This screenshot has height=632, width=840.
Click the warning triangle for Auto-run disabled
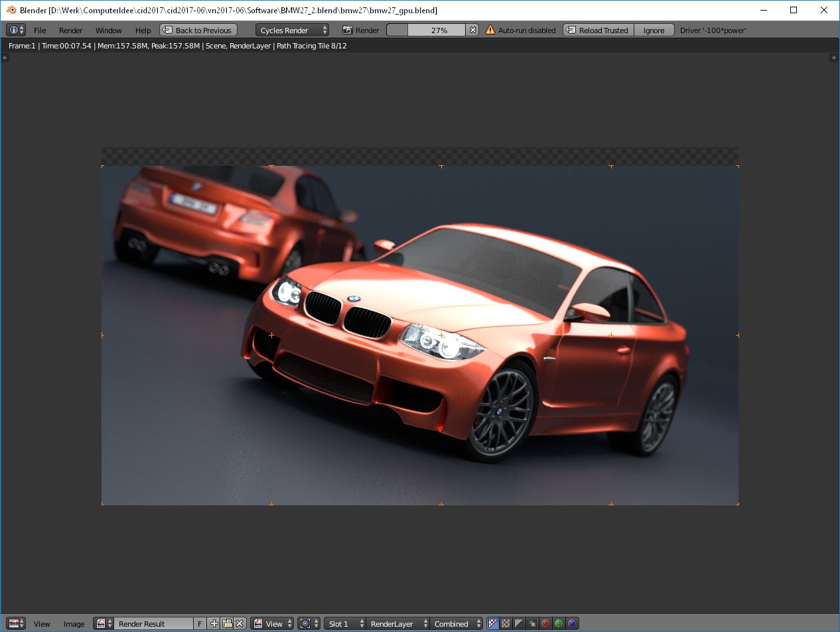click(489, 30)
